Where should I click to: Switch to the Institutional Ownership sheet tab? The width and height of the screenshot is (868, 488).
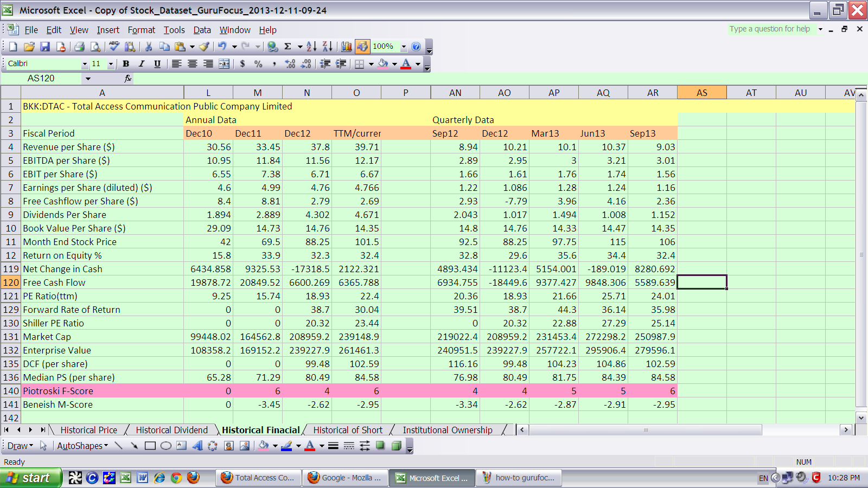pos(448,430)
